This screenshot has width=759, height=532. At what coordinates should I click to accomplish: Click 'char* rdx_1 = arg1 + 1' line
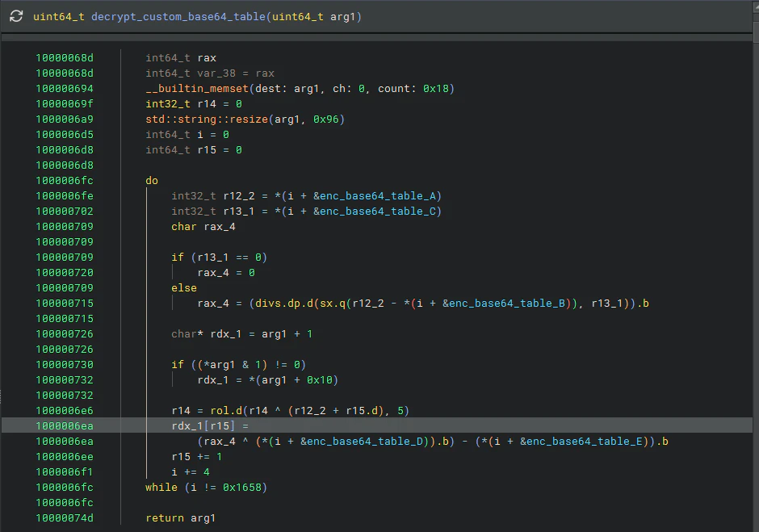pos(242,334)
